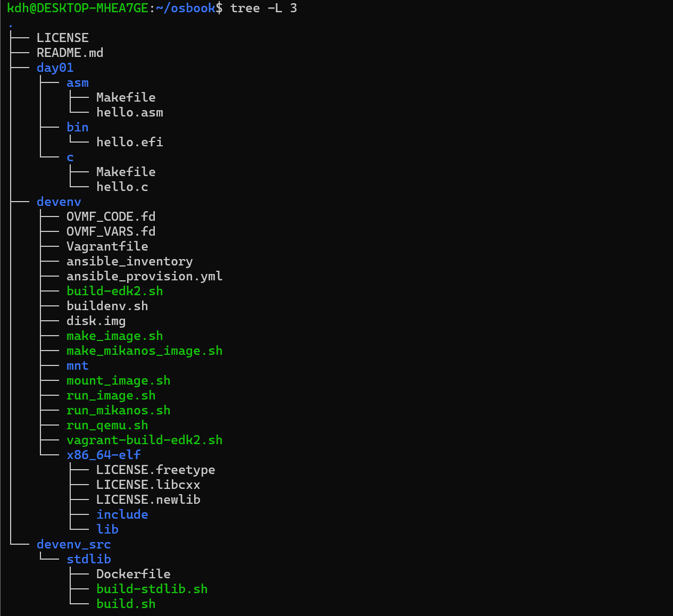Image resolution: width=673 pixels, height=616 pixels.
Task: Click the Dockerfile entry in stdlib
Action: [x=133, y=574]
